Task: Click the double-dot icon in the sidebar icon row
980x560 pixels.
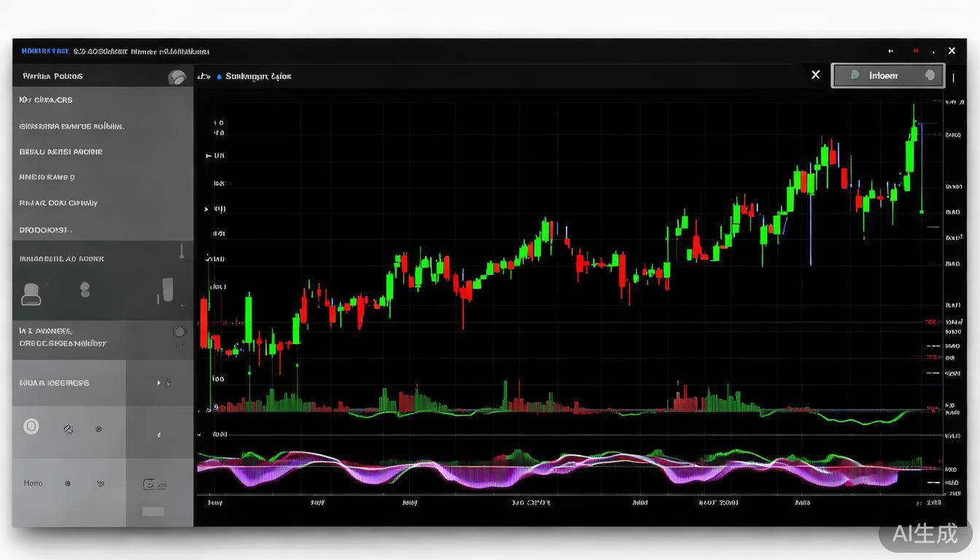Action: click(x=85, y=290)
